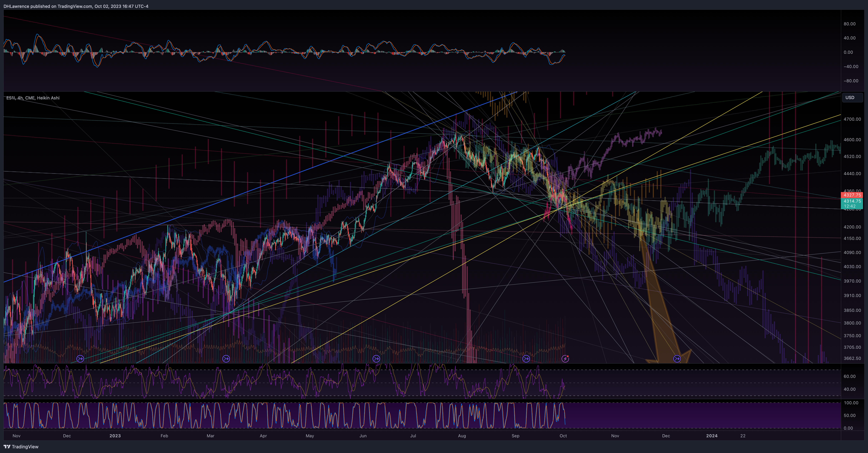The height and width of the screenshot is (453, 868).
Task: Click the 4600.00 price axis value
Action: (x=852, y=139)
